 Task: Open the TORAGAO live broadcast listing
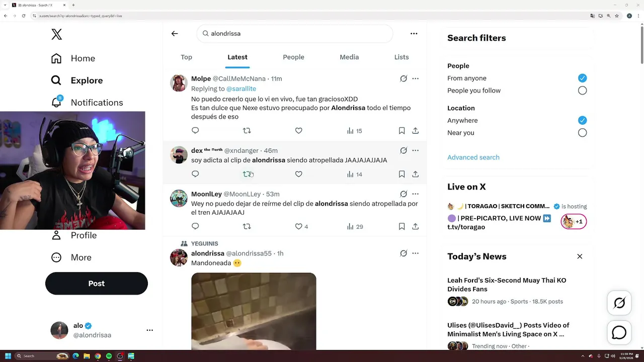(x=517, y=217)
